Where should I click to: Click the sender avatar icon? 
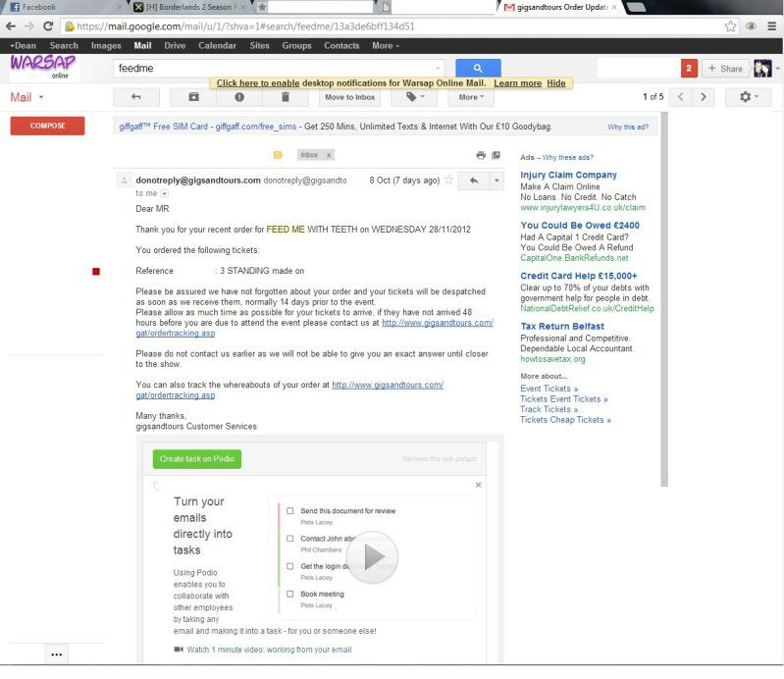pyautogui.click(x=124, y=180)
